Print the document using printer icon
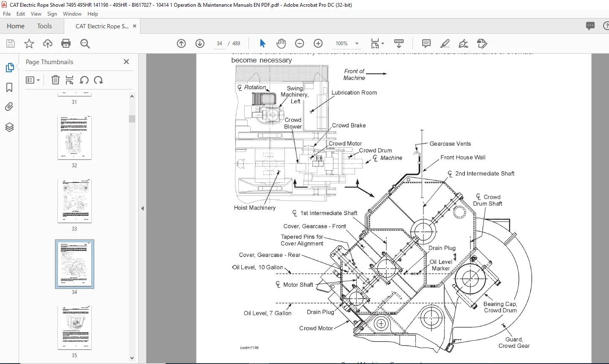 point(66,43)
